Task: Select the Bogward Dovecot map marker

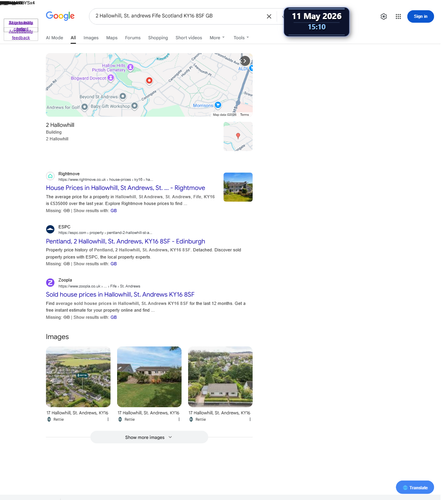Action: pyautogui.click(x=112, y=78)
